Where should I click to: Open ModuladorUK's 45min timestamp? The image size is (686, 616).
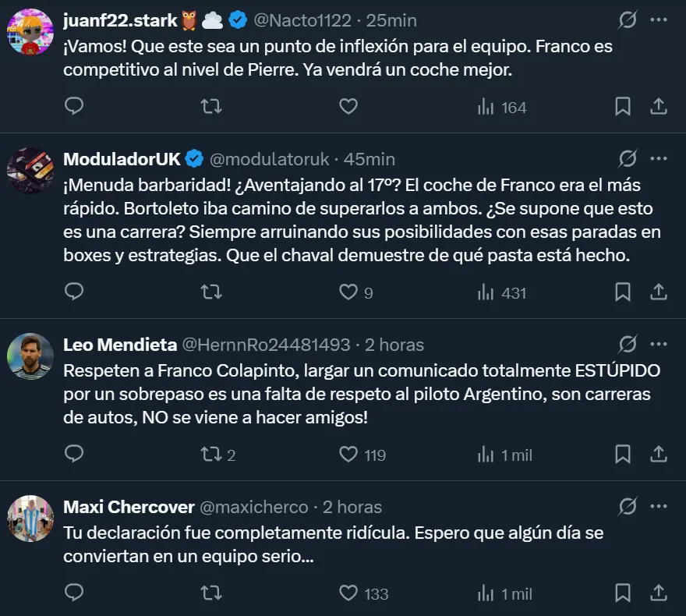coord(370,159)
